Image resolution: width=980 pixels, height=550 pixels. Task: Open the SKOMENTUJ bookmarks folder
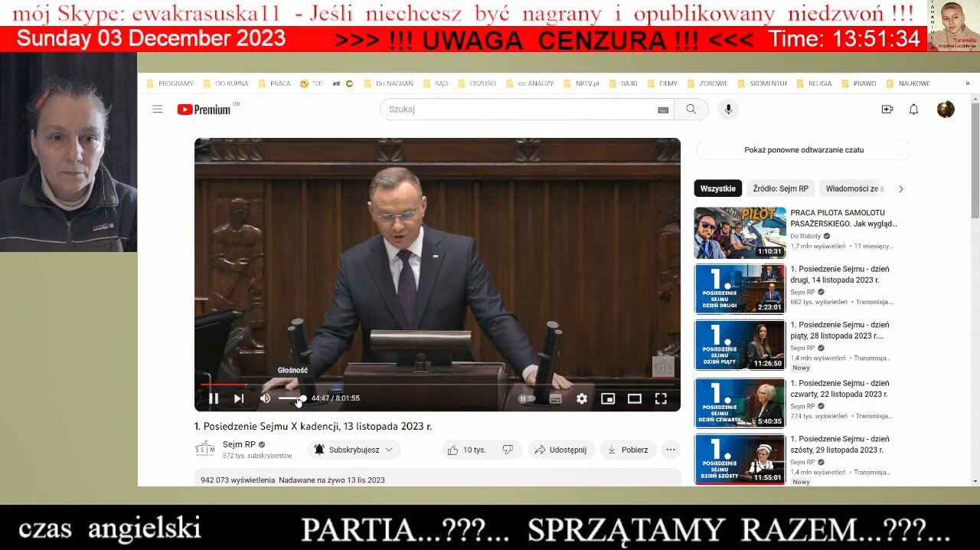coord(763,83)
